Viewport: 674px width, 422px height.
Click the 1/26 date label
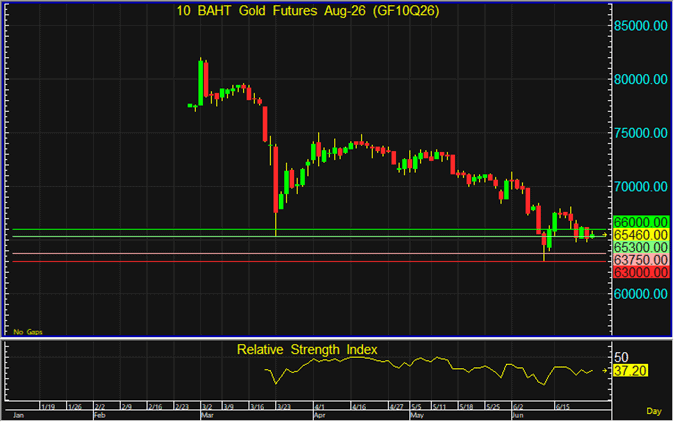tap(75, 407)
